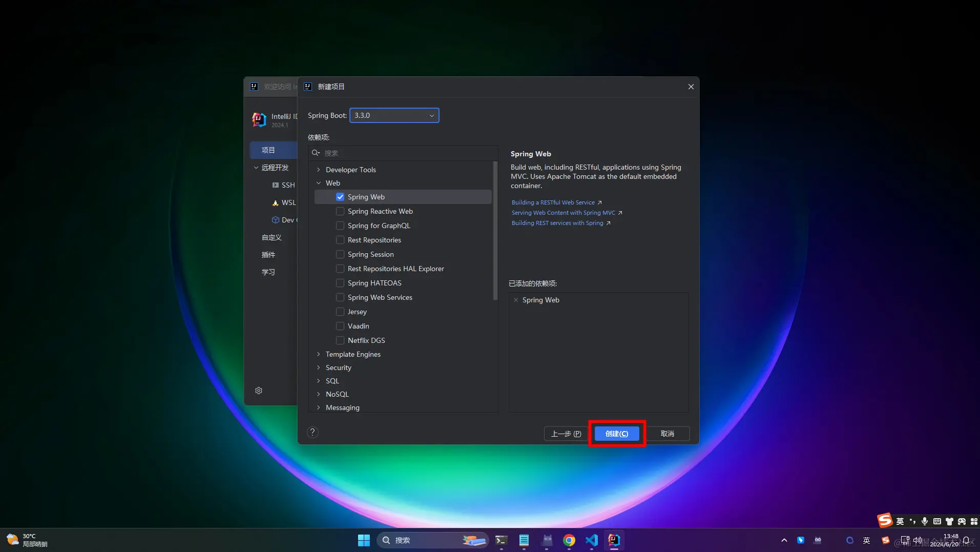Select 学习 in welcome sidebar

pyautogui.click(x=268, y=272)
